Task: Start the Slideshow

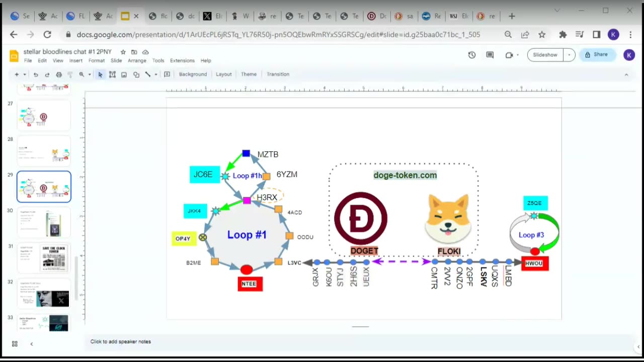Action: click(545, 55)
